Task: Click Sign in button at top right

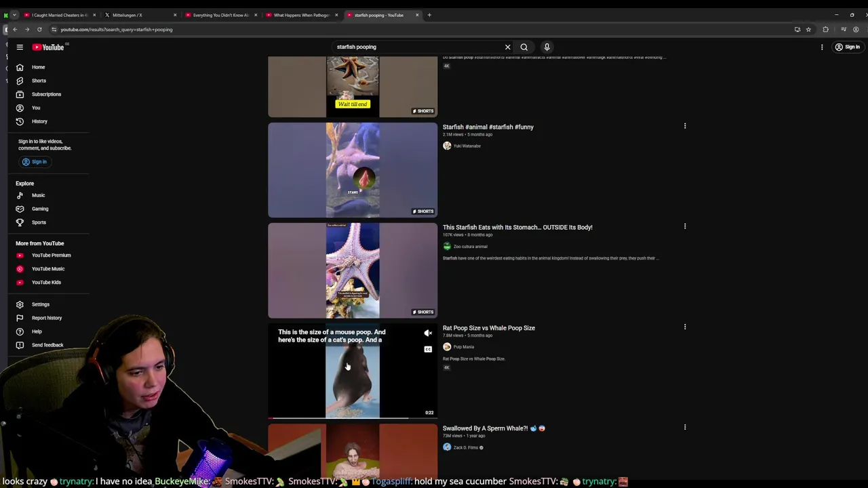Action: click(848, 47)
